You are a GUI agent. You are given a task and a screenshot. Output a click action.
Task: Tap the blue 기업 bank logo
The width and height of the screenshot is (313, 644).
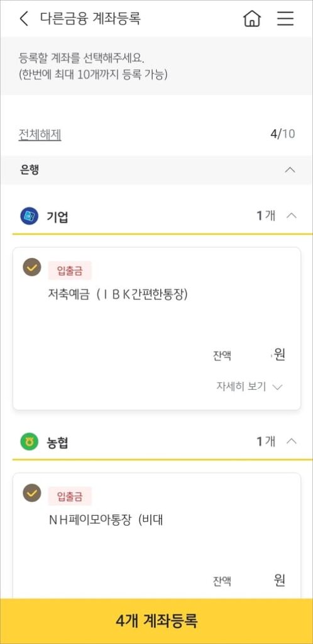pos(29,216)
